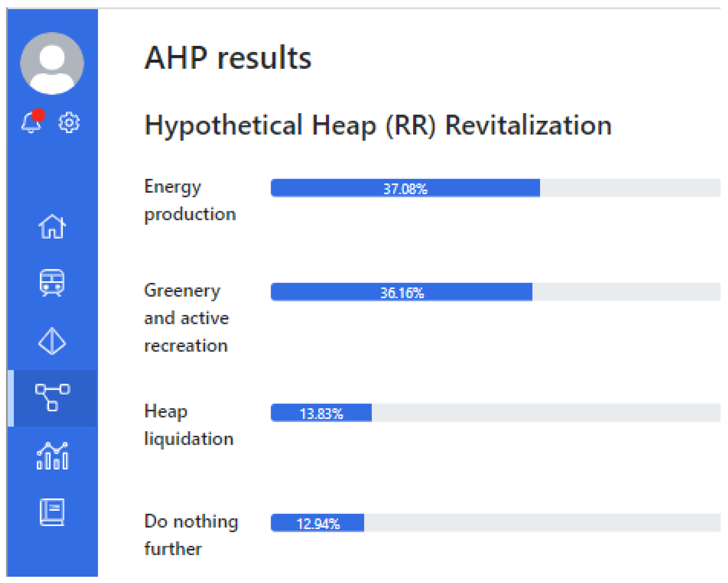Select the 'Do nothing further' label
728x583 pixels.
tap(191, 535)
